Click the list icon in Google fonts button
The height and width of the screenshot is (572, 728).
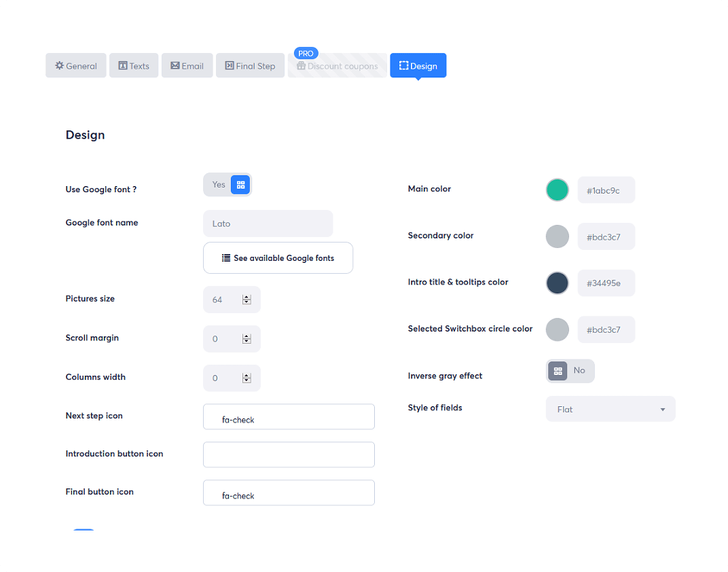pos(226,257)
